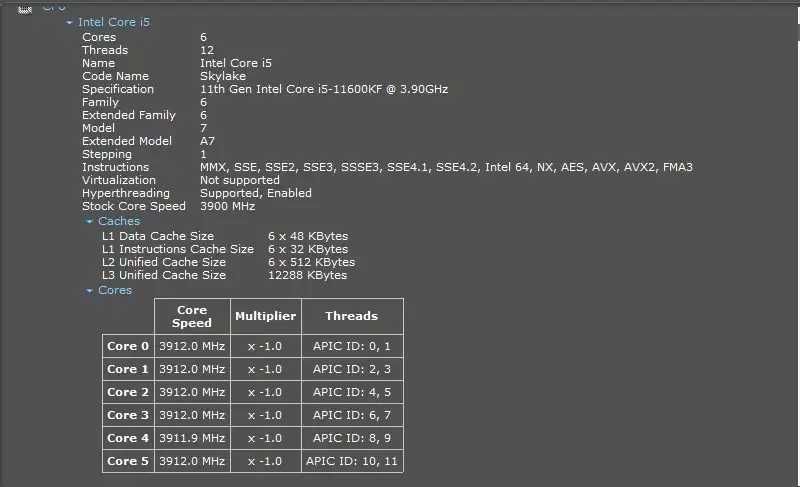800x487 pixels.
Task: Click the blue Cores heading above the table
Action: [x=115, y=290]
